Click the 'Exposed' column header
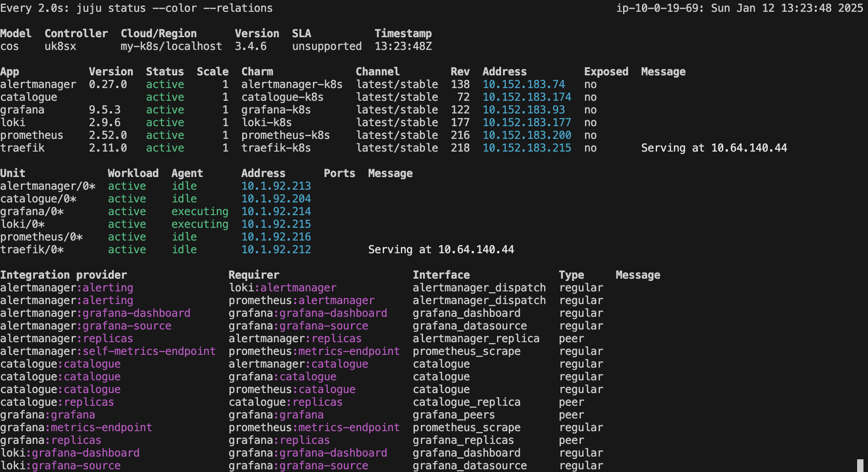The height and width of the screenshot is (472, 868). (606, 72)
